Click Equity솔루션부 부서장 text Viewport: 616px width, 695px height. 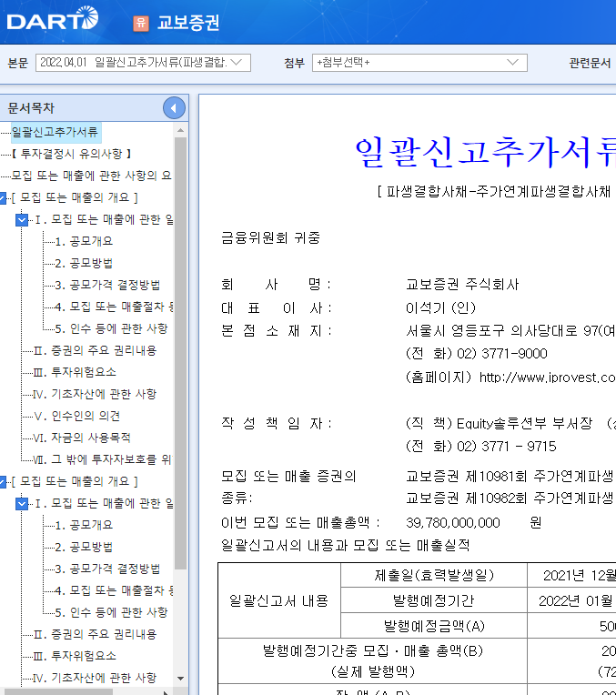point(524,423)
